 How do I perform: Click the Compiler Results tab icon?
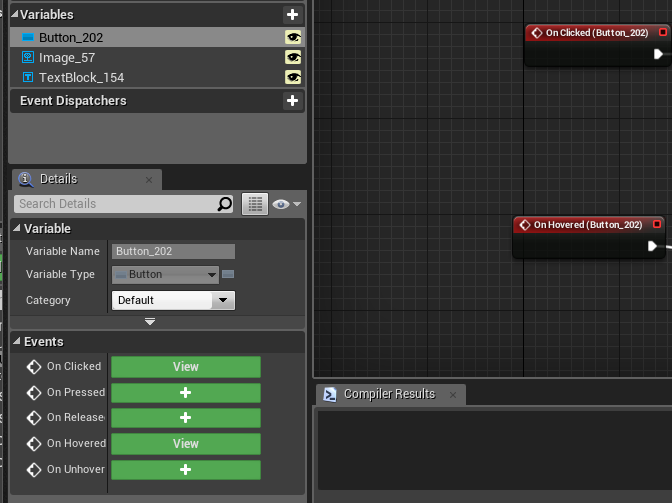[x=330, y=395]
